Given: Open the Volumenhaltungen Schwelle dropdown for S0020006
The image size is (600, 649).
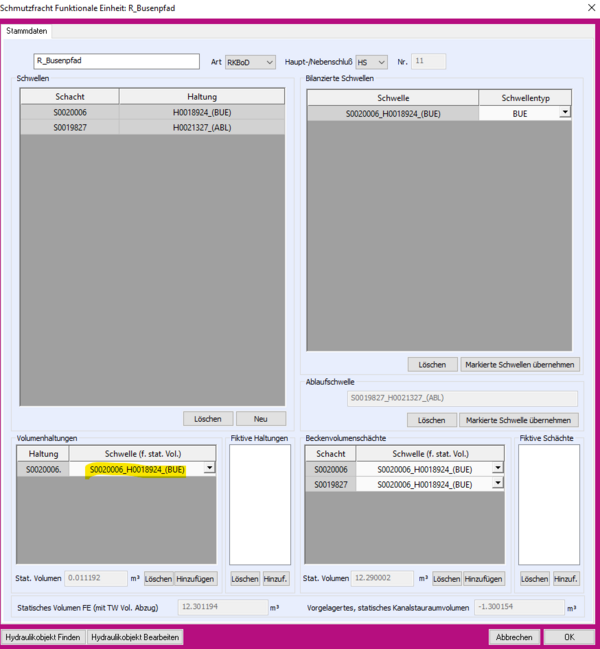Looking at the screenshot, I should tap(208, 468).
